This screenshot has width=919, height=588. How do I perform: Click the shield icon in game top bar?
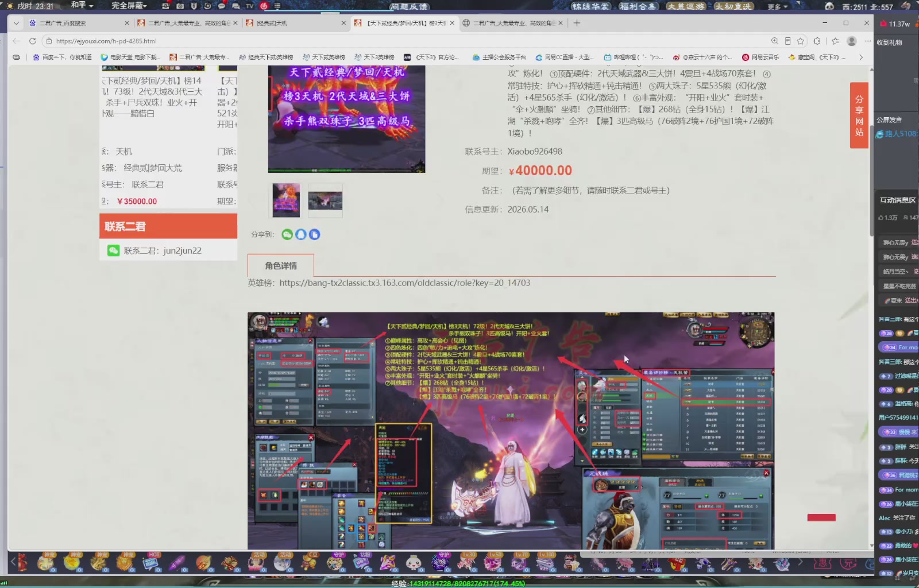[194, 6]
